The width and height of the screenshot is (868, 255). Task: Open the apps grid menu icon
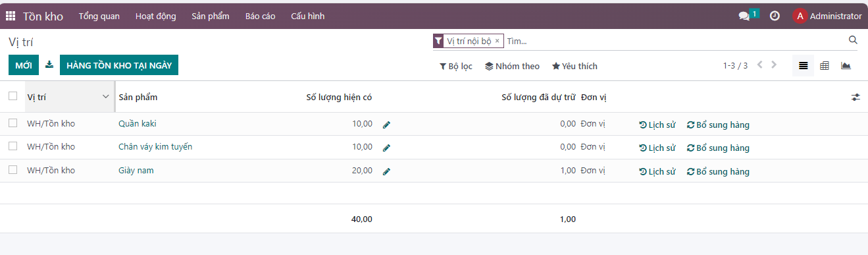coord(11,16)
